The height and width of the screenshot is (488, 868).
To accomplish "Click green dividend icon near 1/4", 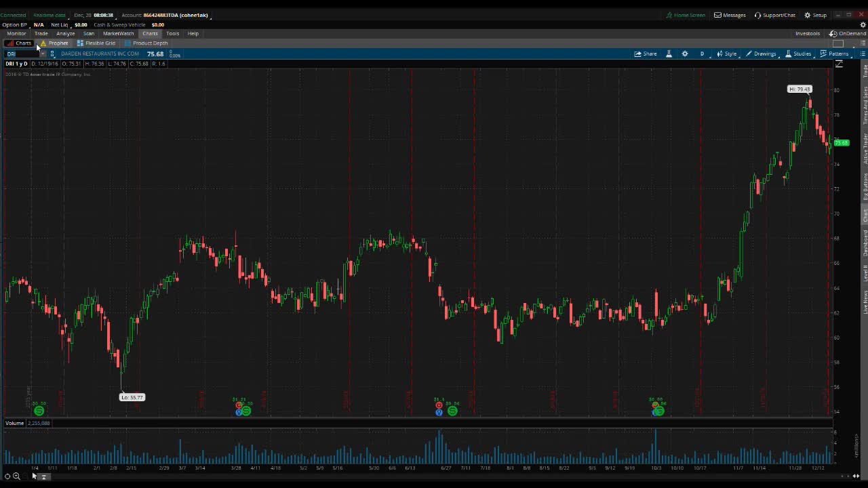I will pos(39,411).
